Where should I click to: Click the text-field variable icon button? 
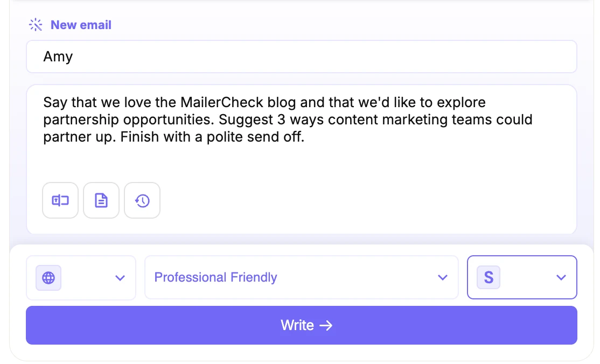(60, 201)
